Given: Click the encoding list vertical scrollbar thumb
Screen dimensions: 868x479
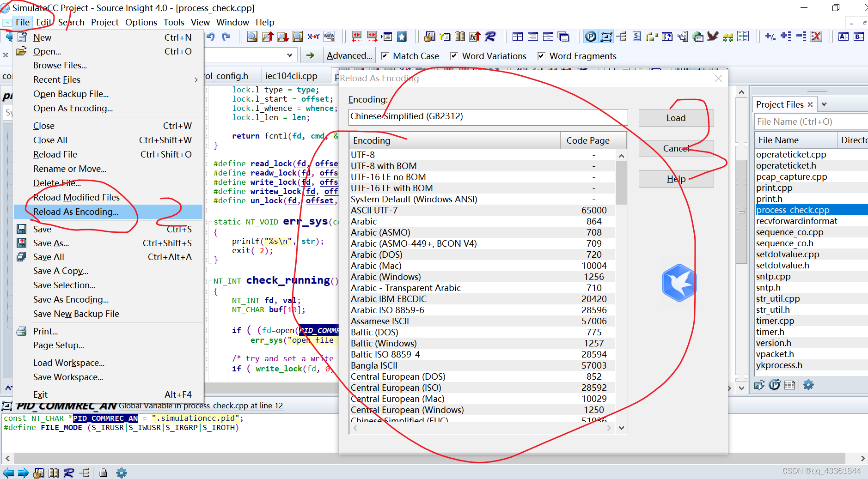Looking at the screenshot, I should pyautogui.click(x=621, y=182).
